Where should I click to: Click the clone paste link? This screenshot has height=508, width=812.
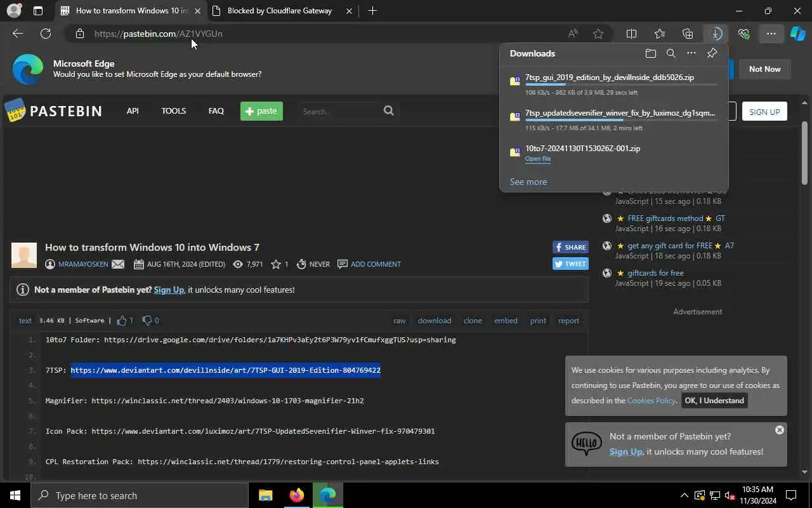pos(473,321)
